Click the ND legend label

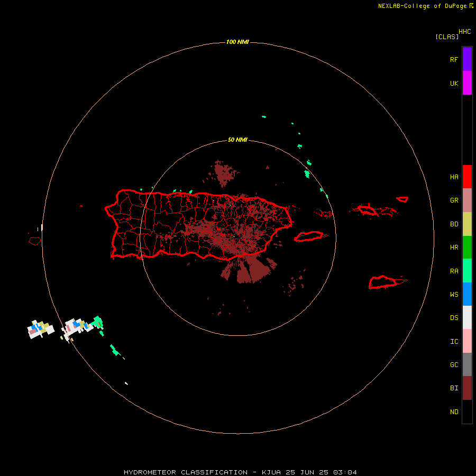click(454, 412)
